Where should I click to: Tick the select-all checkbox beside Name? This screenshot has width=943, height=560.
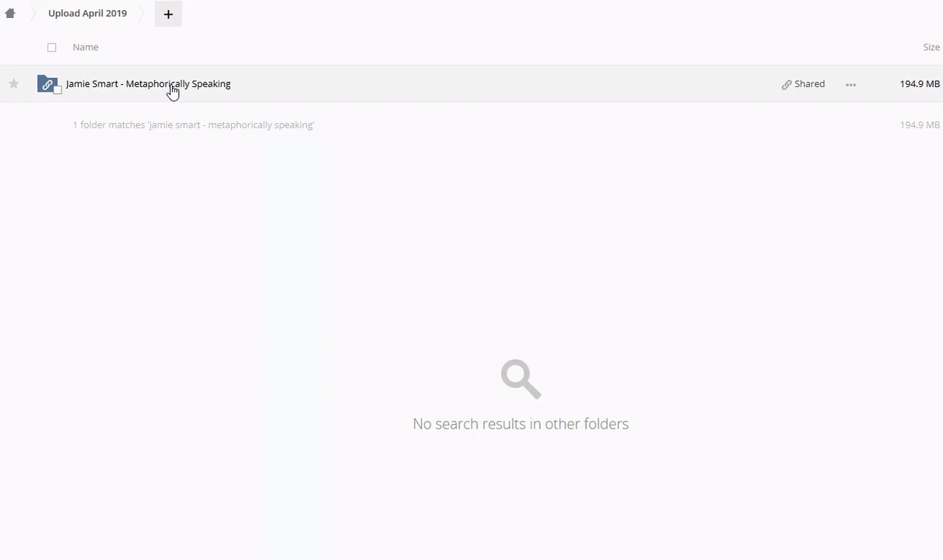[x=52, y=47]
